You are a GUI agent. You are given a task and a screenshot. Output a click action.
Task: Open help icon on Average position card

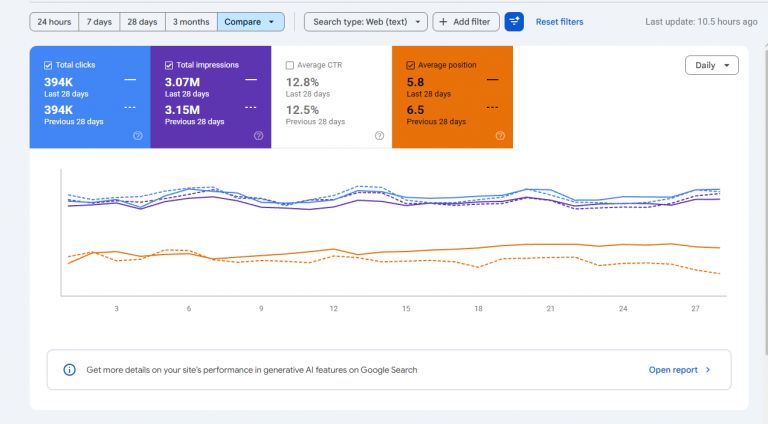coord(500,136)
